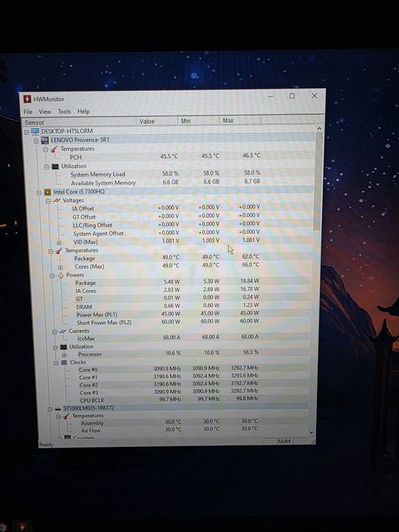Image resolution: width=399 pixels, height=532 pixels.
Task: Open the View menu
Action: [45, 112]
